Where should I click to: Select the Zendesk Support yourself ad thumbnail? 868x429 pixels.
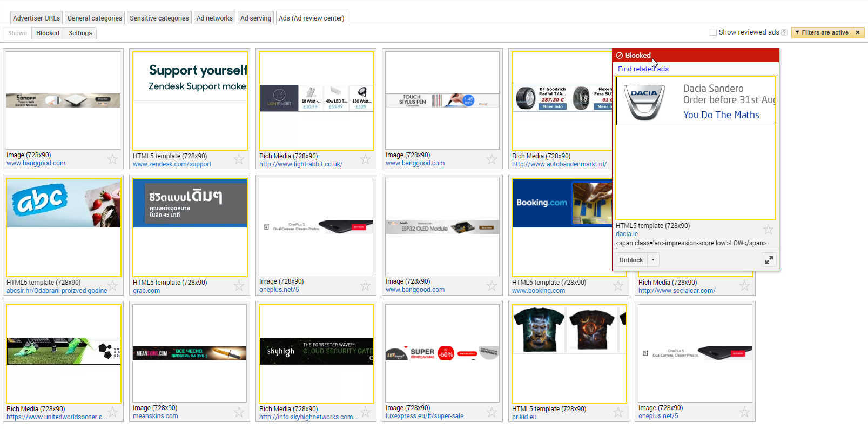coord(190,101)
